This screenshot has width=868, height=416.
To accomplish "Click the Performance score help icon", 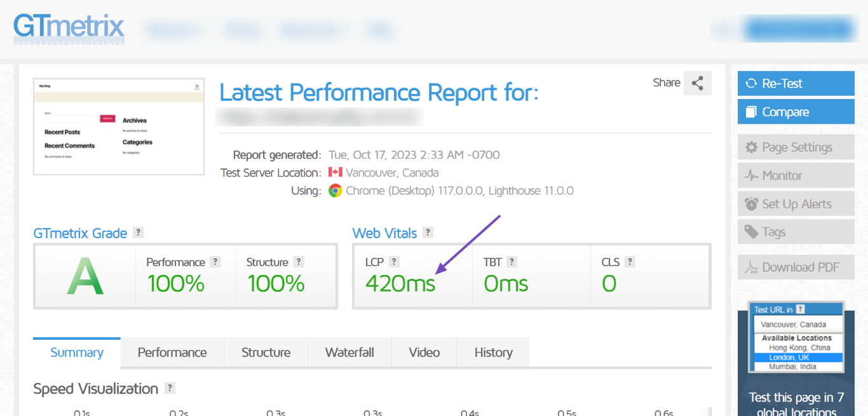I will (x=215, y=262).
